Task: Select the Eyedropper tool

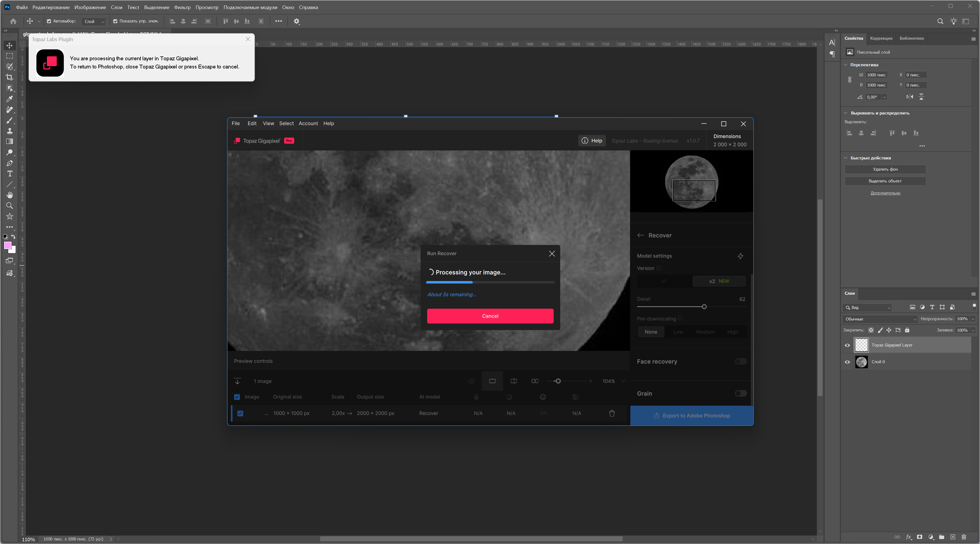Action: 10,99
